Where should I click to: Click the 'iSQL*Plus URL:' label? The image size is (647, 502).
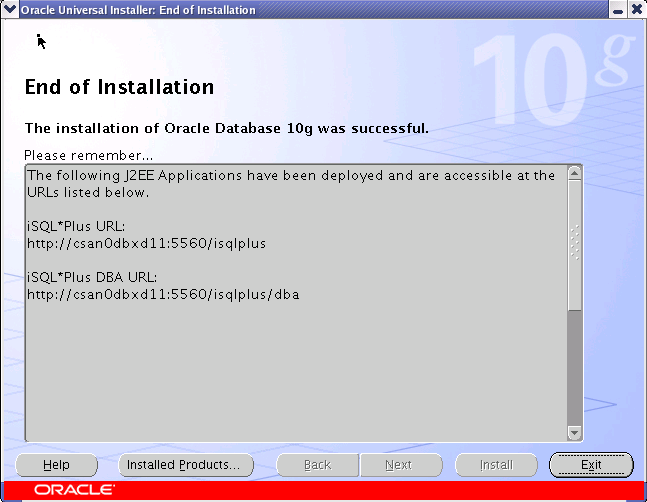(x=76, y=226)
